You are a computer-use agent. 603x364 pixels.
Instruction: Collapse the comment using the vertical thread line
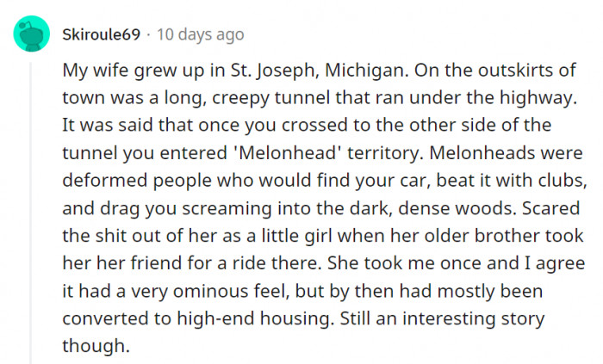(31, 213)
